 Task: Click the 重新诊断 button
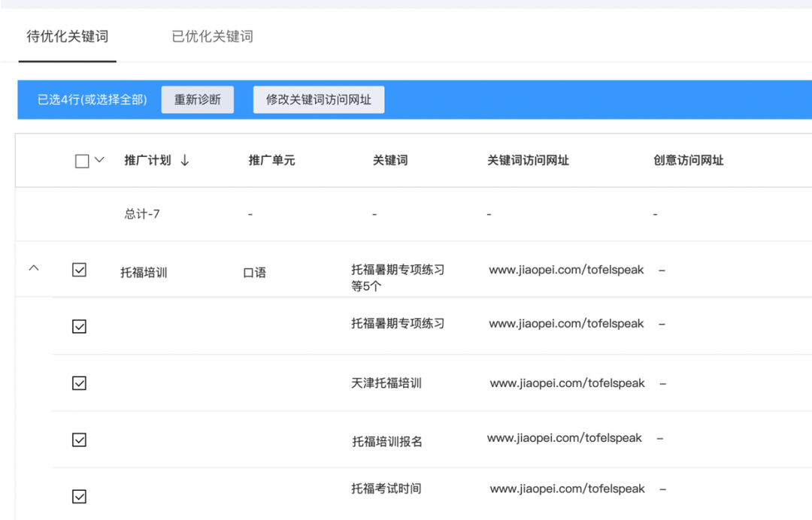[x=197, y=99]
